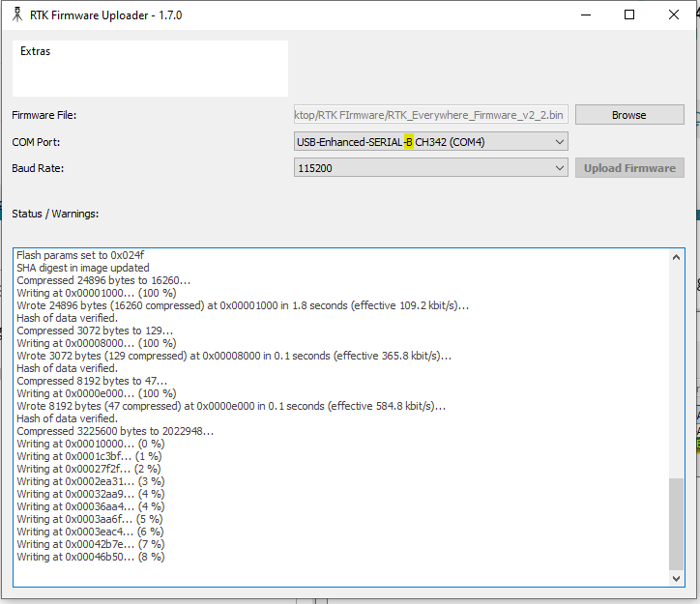Expand the Baud Rate dropdown arrow

click(559, 168)
